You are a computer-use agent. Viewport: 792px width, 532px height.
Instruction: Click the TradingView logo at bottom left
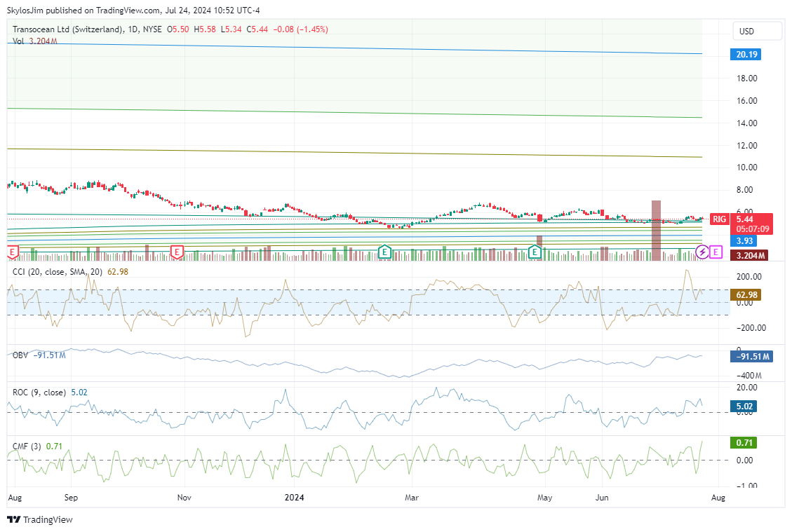[x=41, y=519]
